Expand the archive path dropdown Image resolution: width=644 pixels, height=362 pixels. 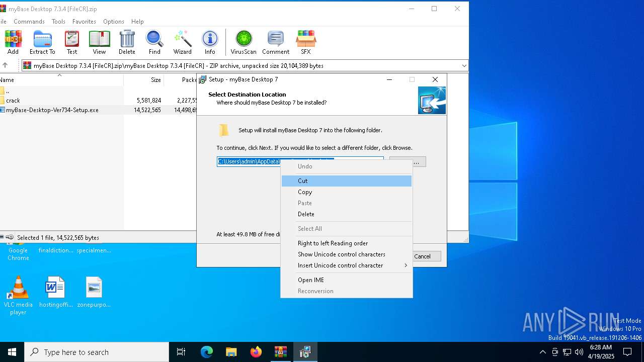point(464,66)
